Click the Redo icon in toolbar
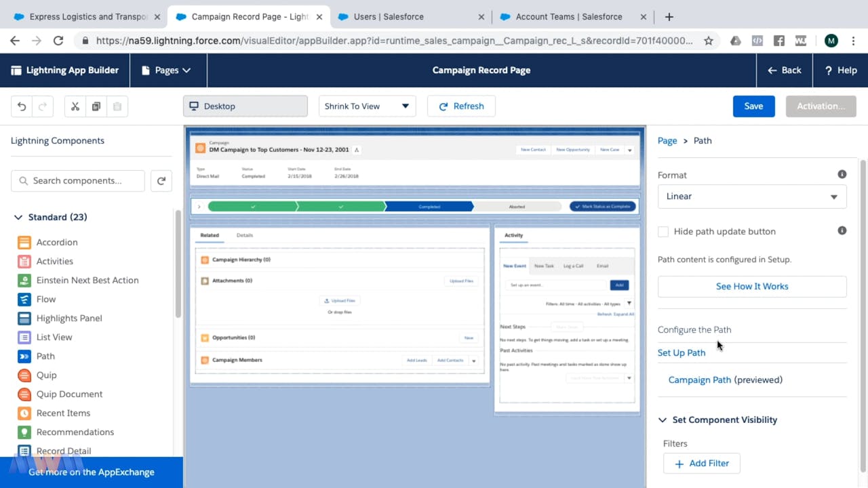This screenshot has width=868, height=488. [42, 106]
